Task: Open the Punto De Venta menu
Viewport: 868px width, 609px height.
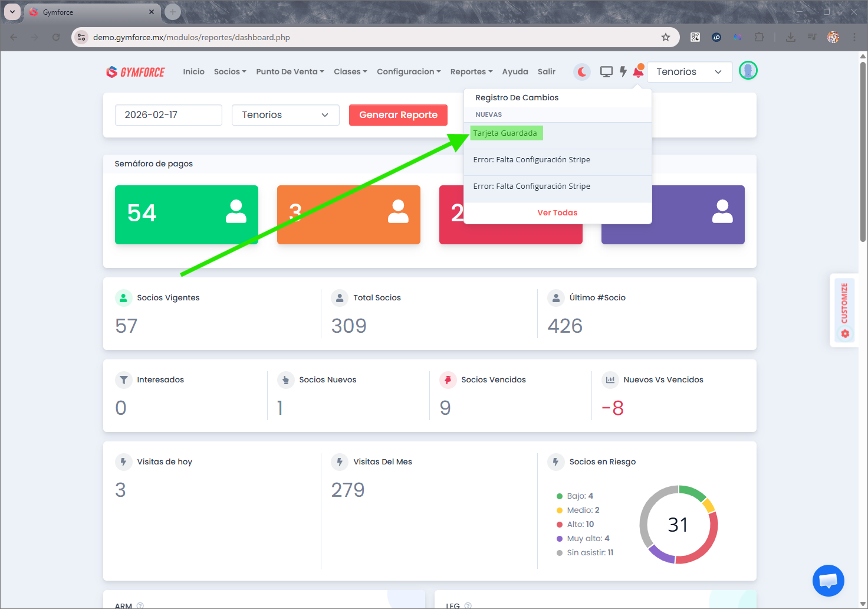Action: click(290, 72)
